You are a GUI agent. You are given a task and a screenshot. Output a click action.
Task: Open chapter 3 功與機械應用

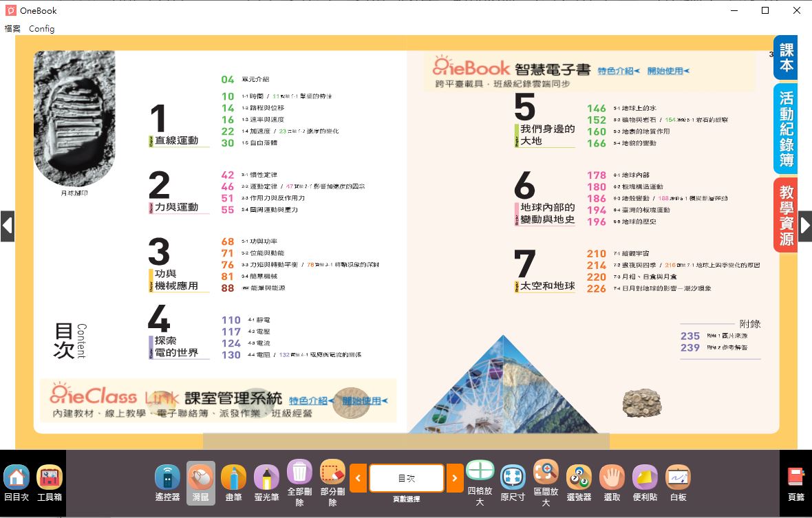coord(178,264)
